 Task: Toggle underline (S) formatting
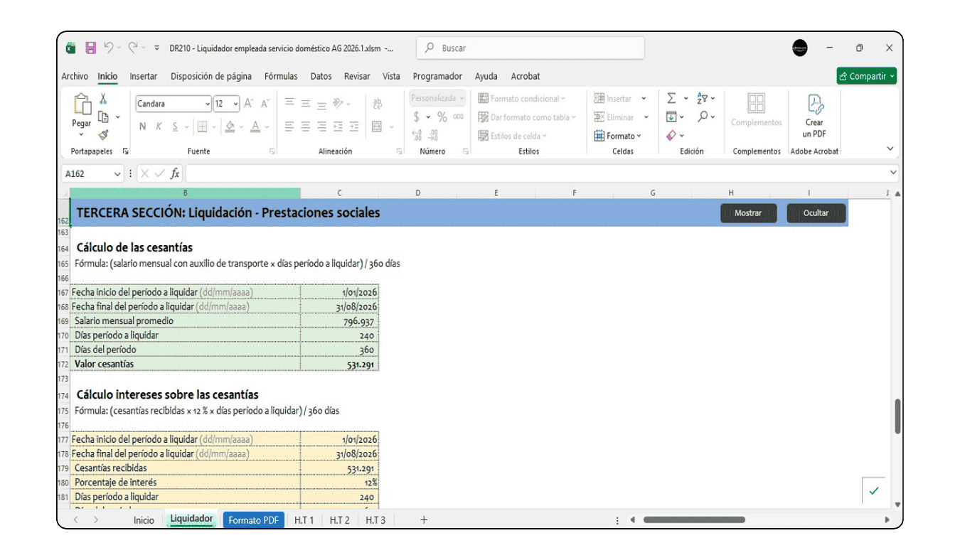tap(175, 126)
